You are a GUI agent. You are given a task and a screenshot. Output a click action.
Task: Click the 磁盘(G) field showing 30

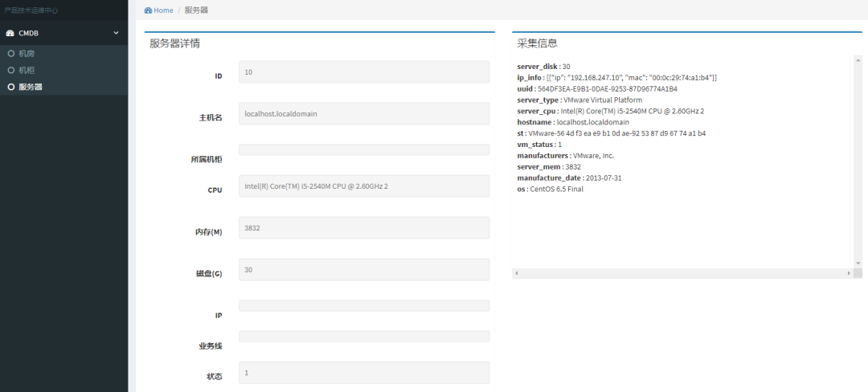[364, 270]
